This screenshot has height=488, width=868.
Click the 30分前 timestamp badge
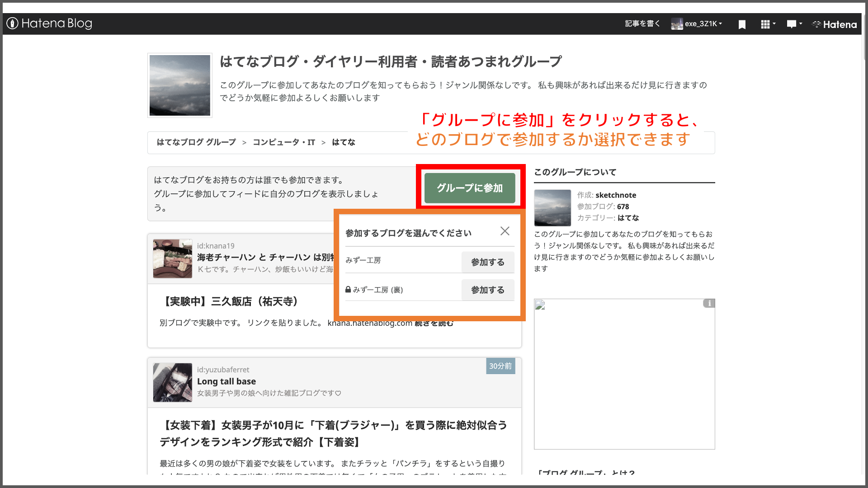(x=500, y=366)
